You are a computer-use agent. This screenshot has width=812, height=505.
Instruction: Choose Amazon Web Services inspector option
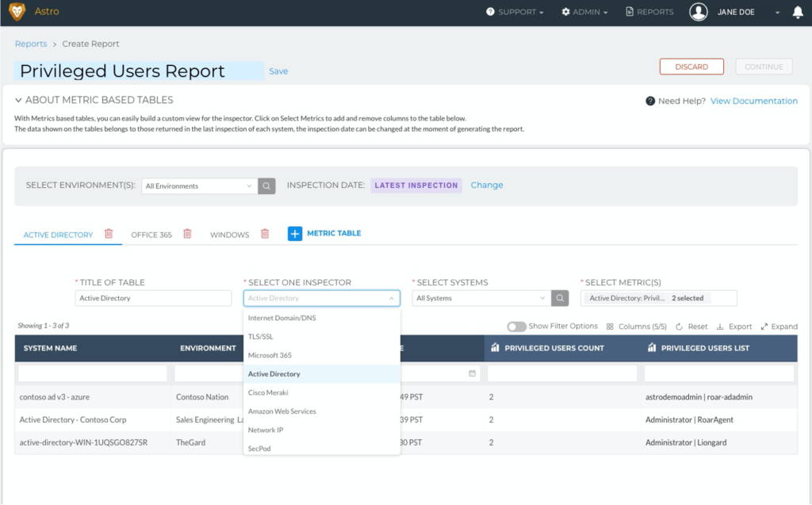(322, 411)
